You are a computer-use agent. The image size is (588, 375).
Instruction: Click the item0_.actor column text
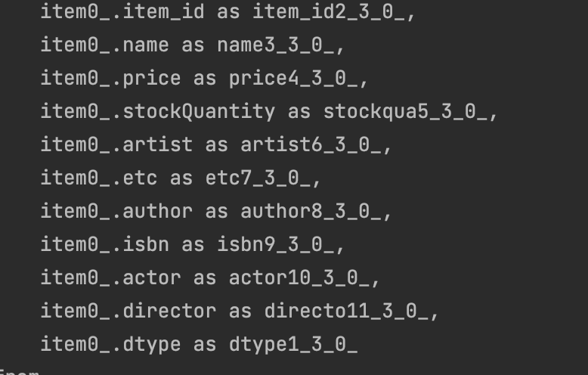click(111, 277)
